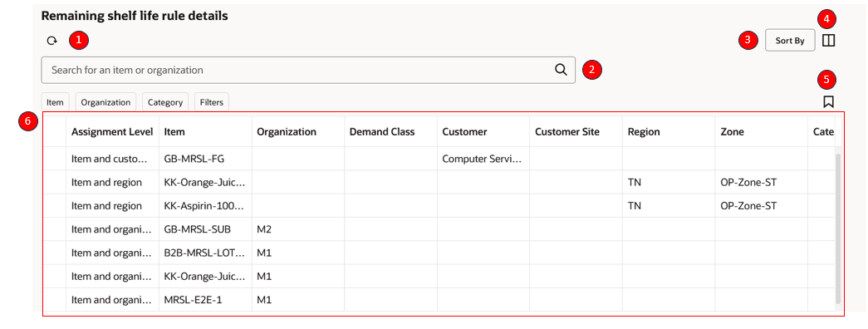The height and width of the screenshot is (329, 868).
Task: Click the Organization column header
Action: (x=298, y=132)
